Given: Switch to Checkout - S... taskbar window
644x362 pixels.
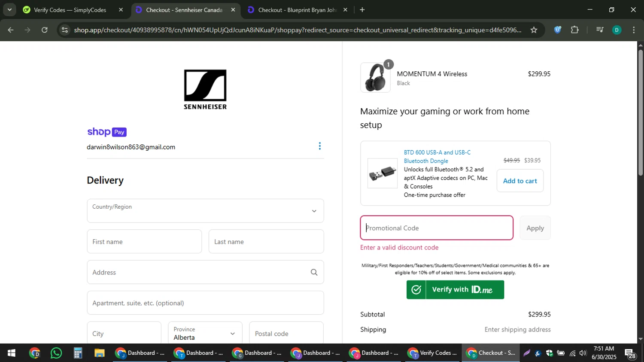Looking at the screenshot, I should tap(491, 353).
